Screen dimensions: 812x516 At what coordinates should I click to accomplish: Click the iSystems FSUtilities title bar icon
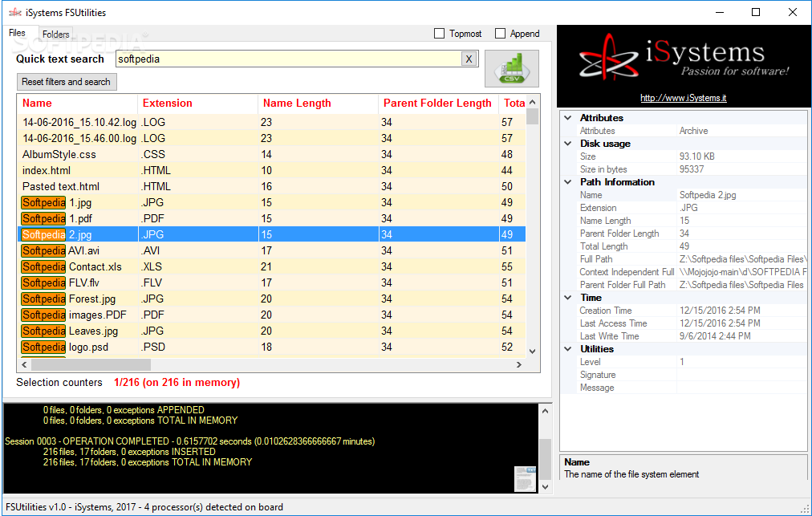coord(15,12)
